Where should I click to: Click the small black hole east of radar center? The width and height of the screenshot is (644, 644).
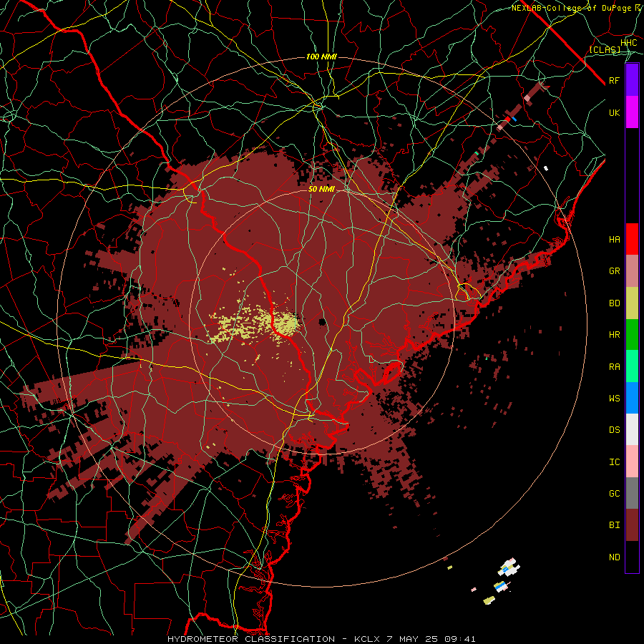click(x=323, y=321)
